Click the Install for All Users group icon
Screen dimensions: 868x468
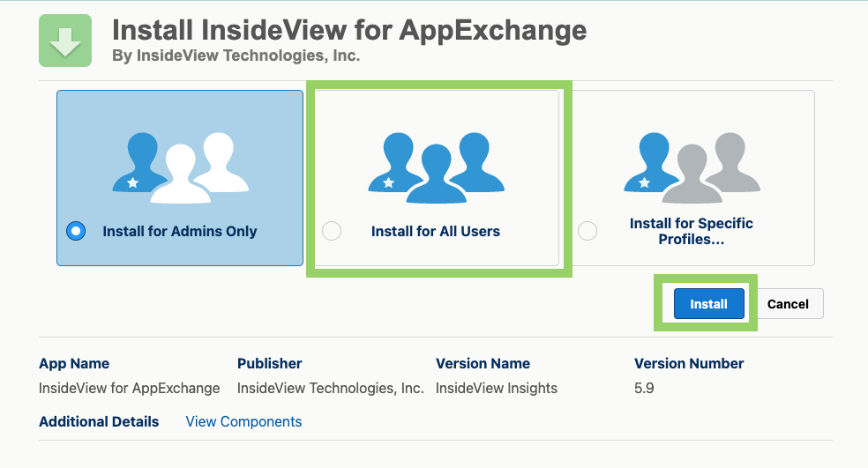[437, 167]
